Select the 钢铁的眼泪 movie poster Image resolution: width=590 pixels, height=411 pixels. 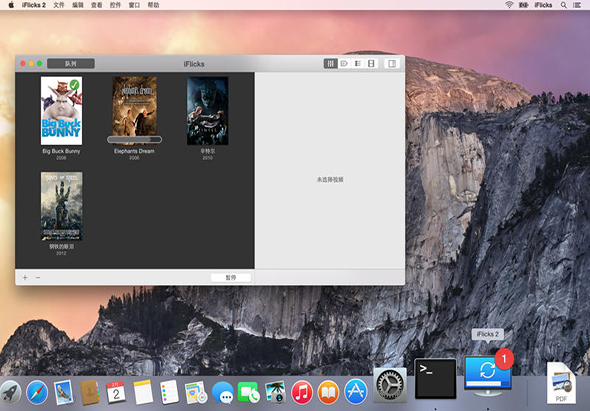pyautogui.click(x=61, y=206)
